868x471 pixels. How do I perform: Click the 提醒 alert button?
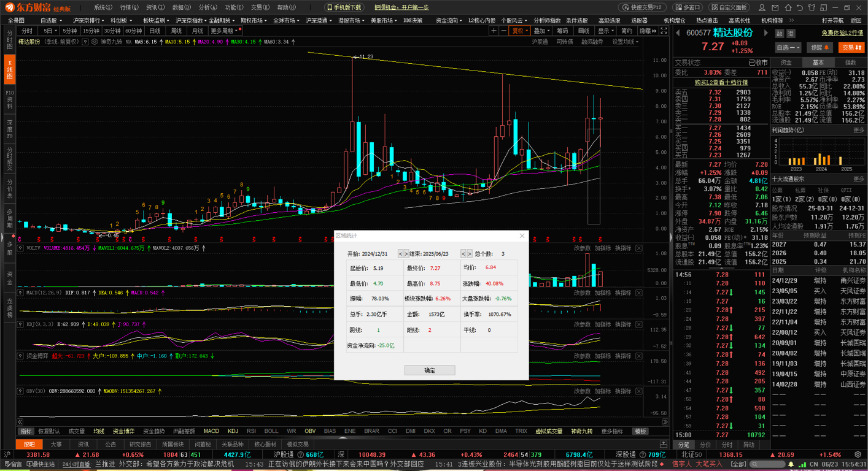(820, 47)
